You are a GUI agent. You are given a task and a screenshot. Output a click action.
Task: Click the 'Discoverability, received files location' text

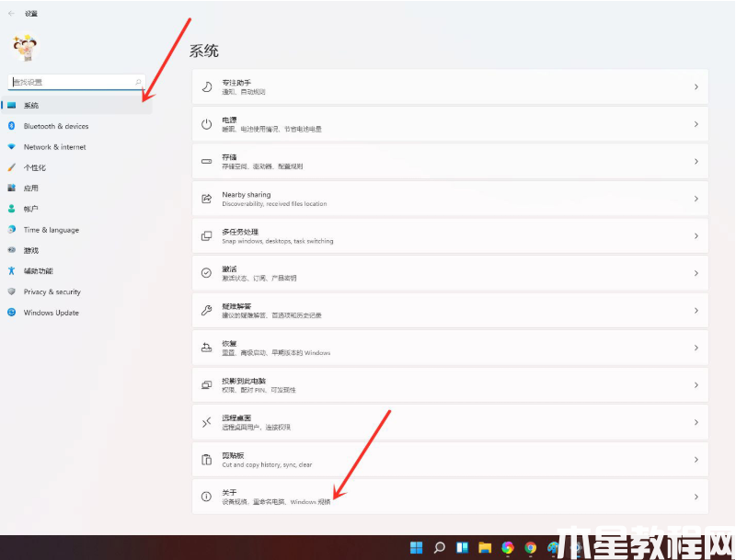point(274,203)
